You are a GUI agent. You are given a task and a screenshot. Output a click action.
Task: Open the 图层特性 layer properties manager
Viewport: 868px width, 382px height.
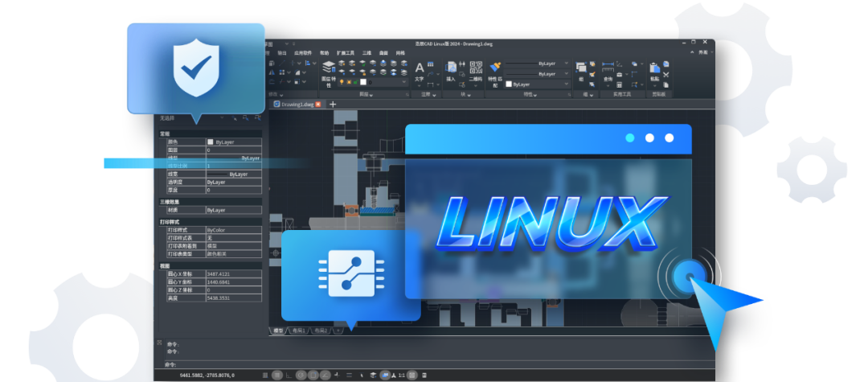click(x=329, y=74)
